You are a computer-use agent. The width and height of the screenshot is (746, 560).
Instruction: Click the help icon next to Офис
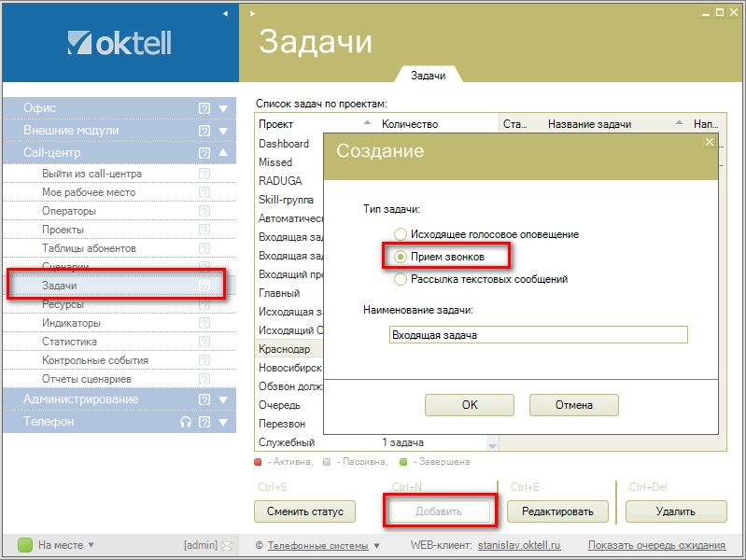pos(204,108)
